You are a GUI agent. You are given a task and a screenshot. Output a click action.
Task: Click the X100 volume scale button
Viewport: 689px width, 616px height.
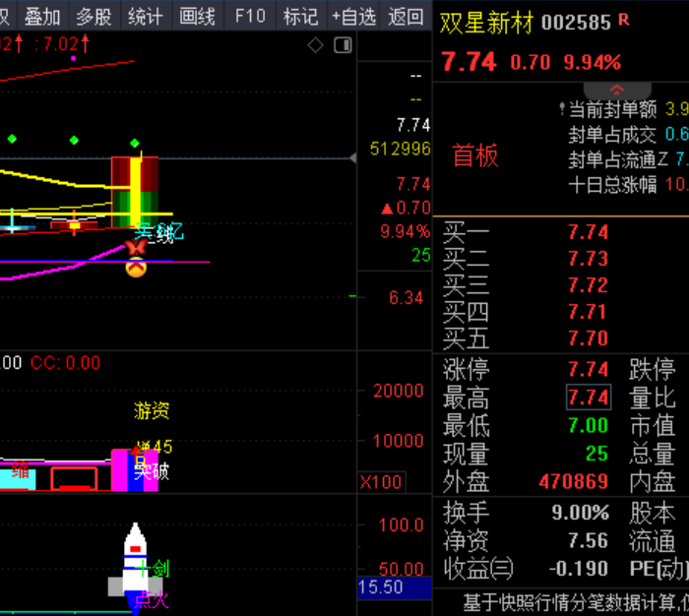(x=382, y=482)
